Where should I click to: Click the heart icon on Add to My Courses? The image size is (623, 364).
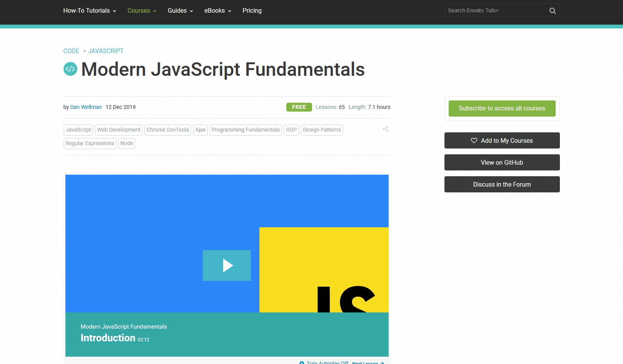click(x=474, y=140)
